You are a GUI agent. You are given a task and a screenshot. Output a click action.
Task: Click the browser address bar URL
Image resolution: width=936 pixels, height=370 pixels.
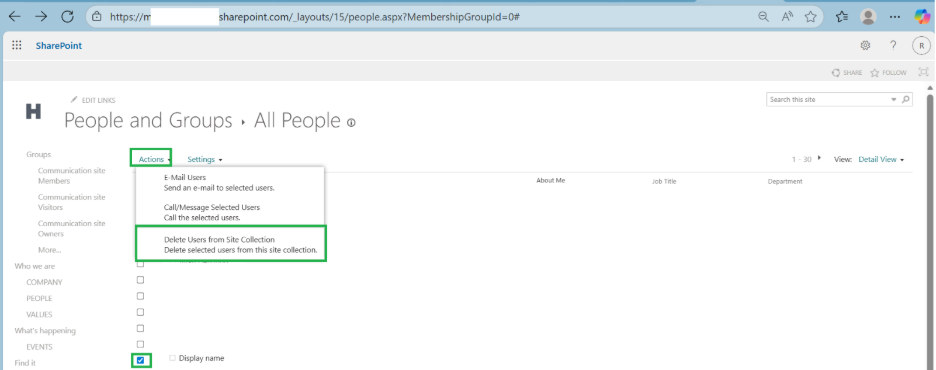pyautogui.click(x=315, y=17)
